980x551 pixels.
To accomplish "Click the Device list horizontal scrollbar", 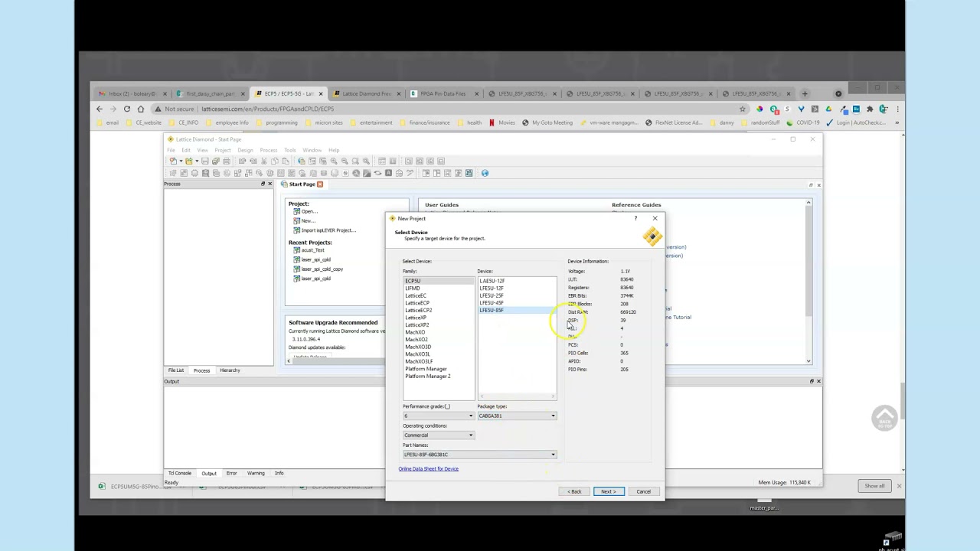I will pyautogui.click(x=517, y=396).
